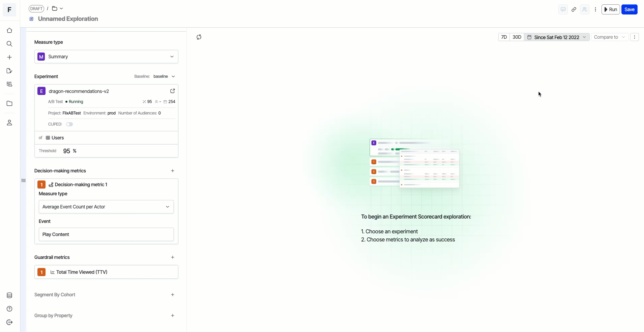Image resolution: width=644 pixels, height=332 pixels.
Task: Add Segment By Cohort with plus
Action: pyautogui.click(x=173, y=295)
